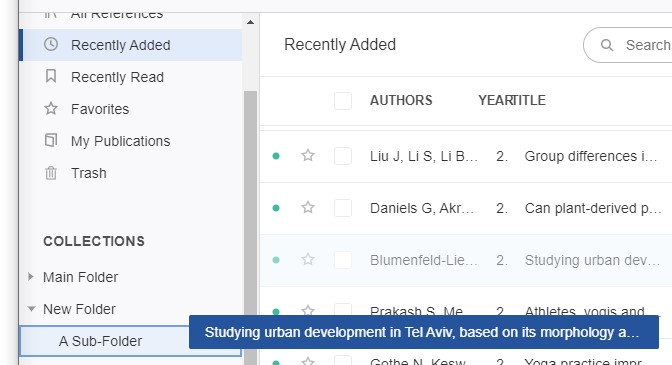
Task: Tick the select-all checkbox in header
Action: pos(343,101)
